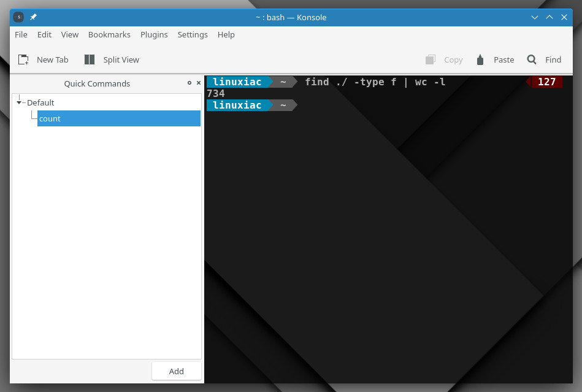582x392 pixels.
Task: Open the Bookmarks menu
Action: pos(109,34)
